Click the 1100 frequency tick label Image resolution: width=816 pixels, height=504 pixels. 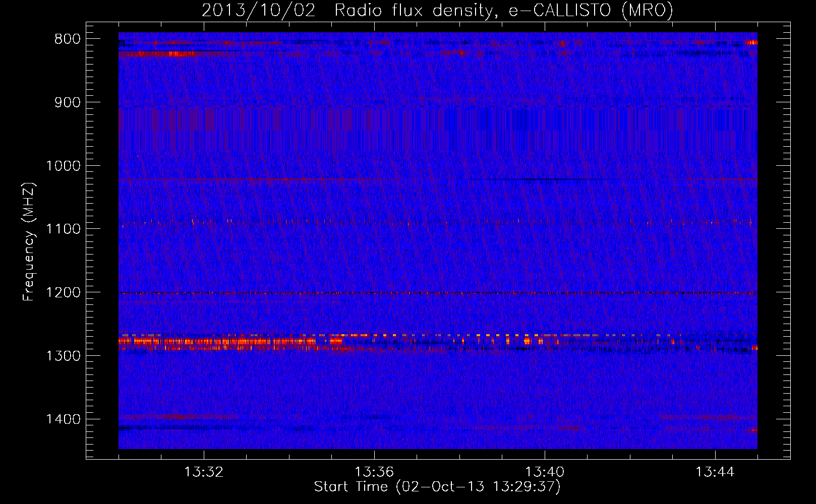63,229
